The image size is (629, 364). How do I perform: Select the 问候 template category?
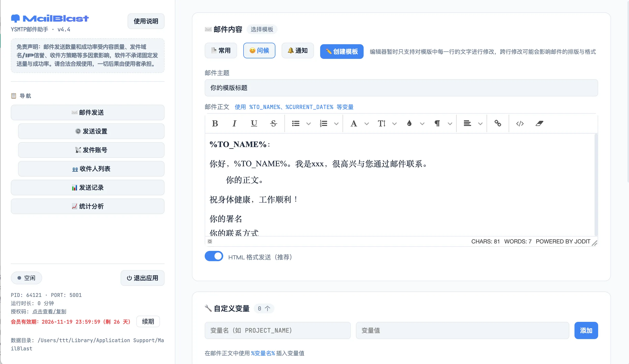[259, 51]
